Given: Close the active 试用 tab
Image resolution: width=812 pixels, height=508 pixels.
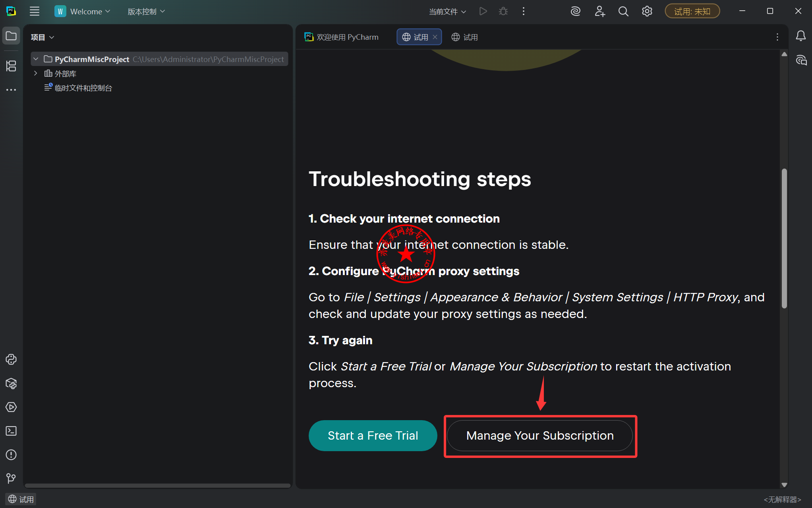Looking at the screenshot, I should point(435,37).
